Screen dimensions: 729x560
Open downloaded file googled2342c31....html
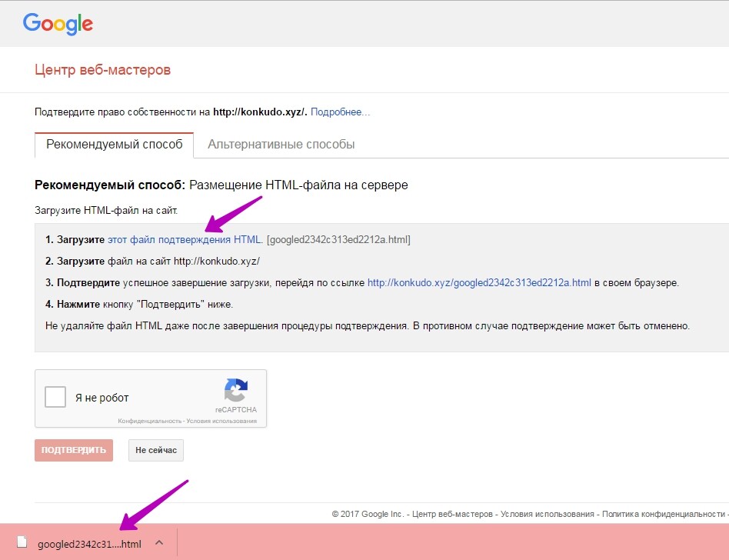click(x=89, y=544)
